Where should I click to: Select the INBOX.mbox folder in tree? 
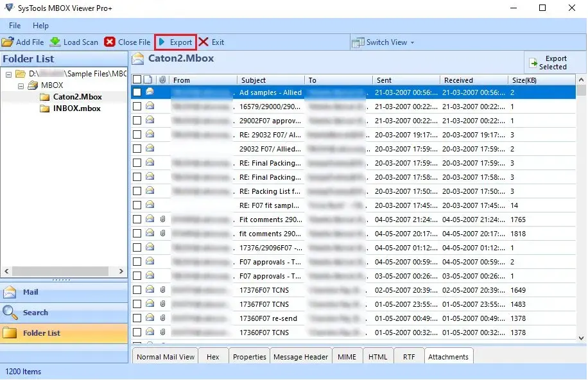[77, 108]
